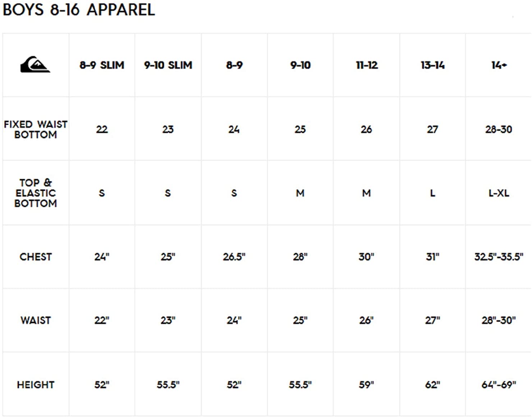This screenshot has height=417, width=532.
Task: Click the 64"-69" height cell
Action: [x=499, y=385]
